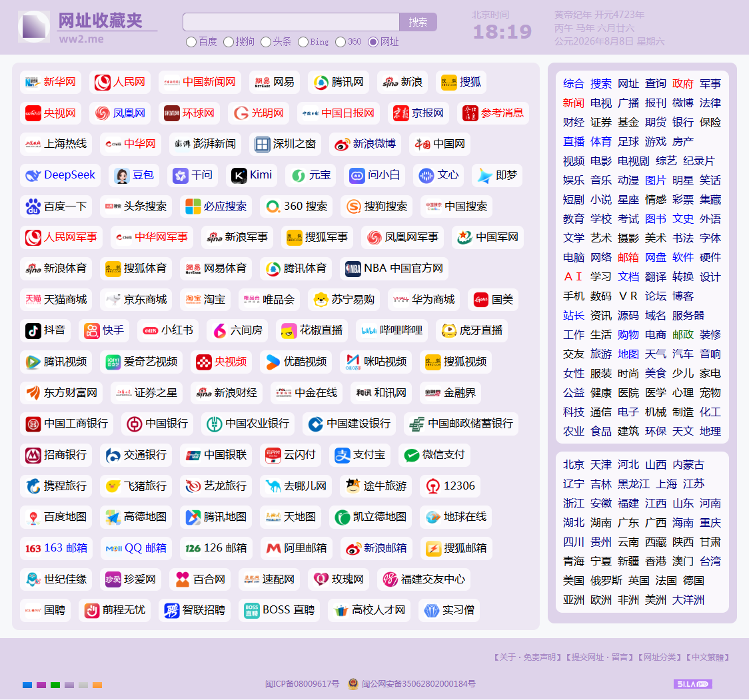
Task: Open the 直播 category
Action: pos(573,142)
